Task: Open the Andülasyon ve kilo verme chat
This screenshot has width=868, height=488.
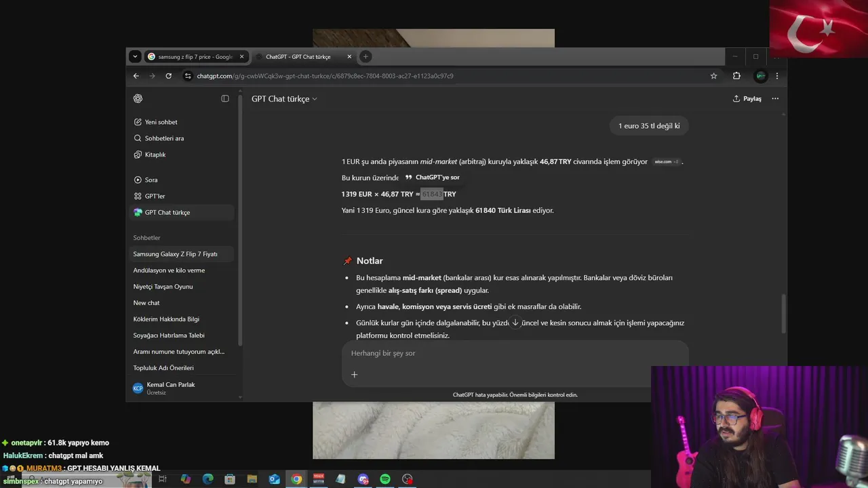Action: (x=182, y=270)
